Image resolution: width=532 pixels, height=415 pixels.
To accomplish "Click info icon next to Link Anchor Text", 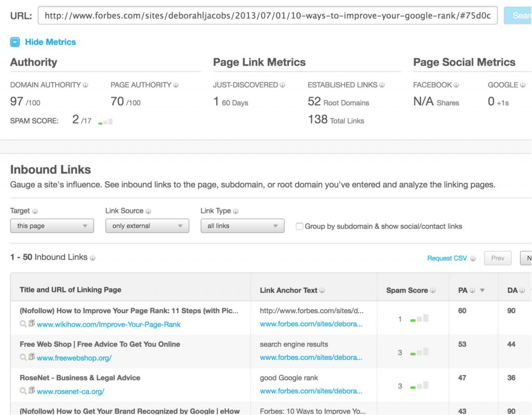I will click(x=322, y=290).
